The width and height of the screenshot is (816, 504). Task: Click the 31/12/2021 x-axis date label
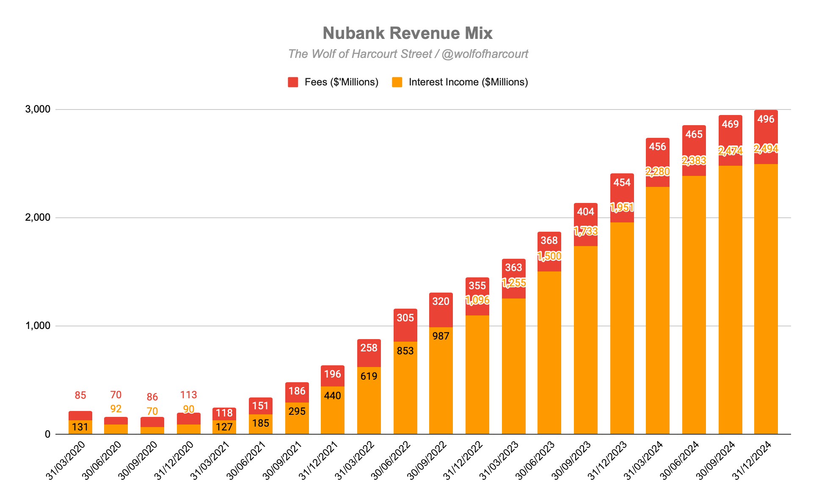click(x=318, y=461)
